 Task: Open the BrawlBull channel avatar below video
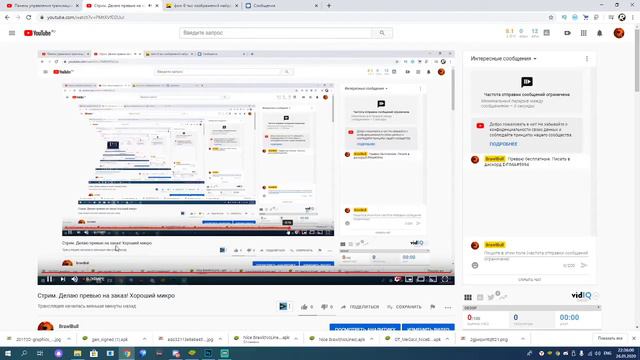(45, 327)
